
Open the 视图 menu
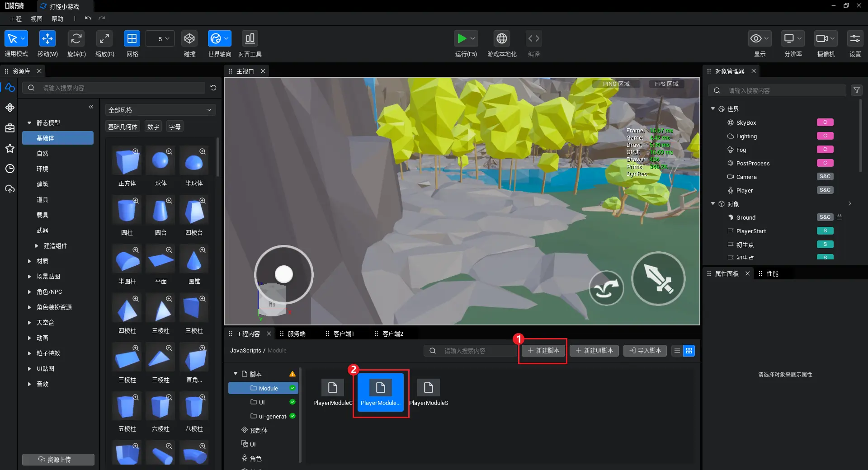point(37,19)
